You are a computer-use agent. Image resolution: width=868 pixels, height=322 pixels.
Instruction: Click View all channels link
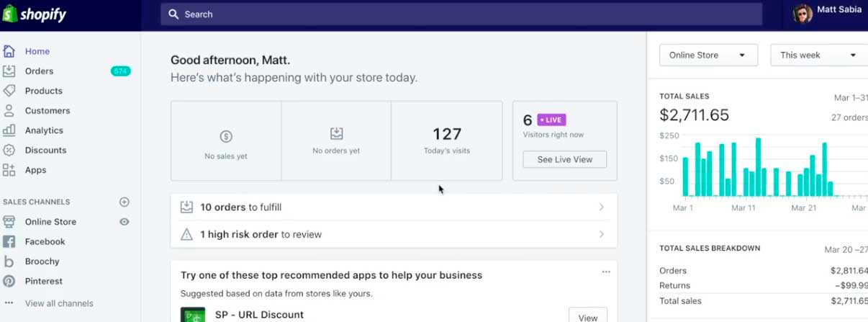pyautogui.click(x=59, y=304)
